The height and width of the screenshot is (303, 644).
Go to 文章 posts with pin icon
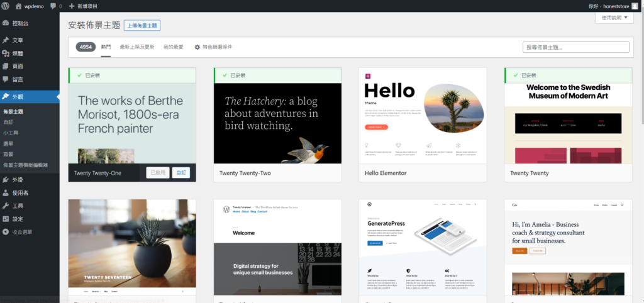18,40
